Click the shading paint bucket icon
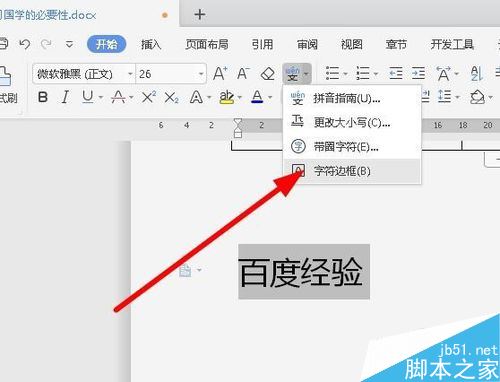This screenshot has height=382, width=500. [477, 97]
